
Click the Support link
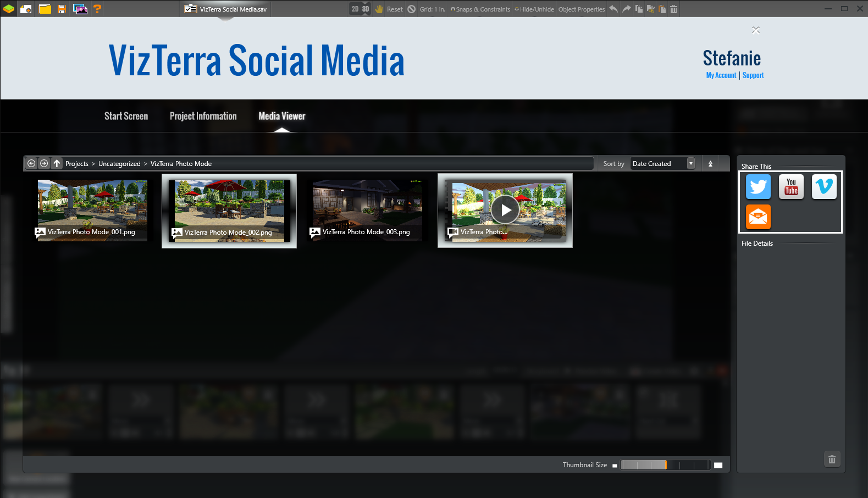[x=753, y=75]
